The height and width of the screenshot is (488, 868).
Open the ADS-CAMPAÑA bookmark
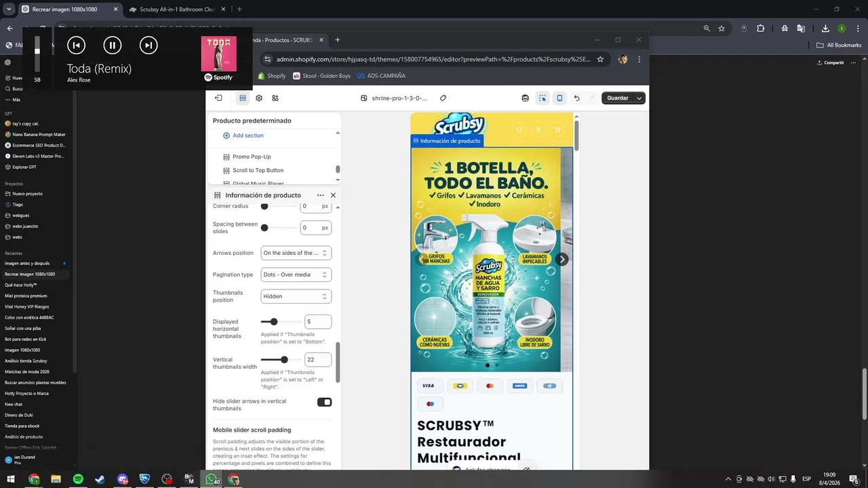tap(382, 76)
